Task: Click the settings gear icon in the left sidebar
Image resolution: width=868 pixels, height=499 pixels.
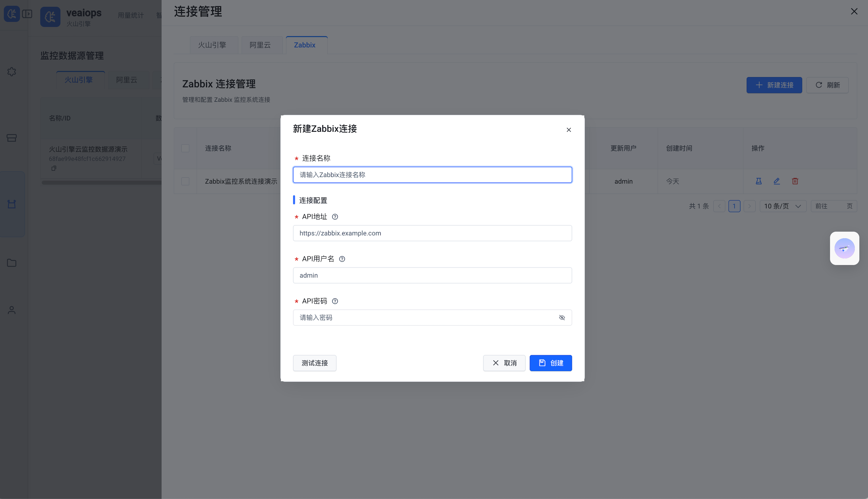Action: click(x=12, y=71)
